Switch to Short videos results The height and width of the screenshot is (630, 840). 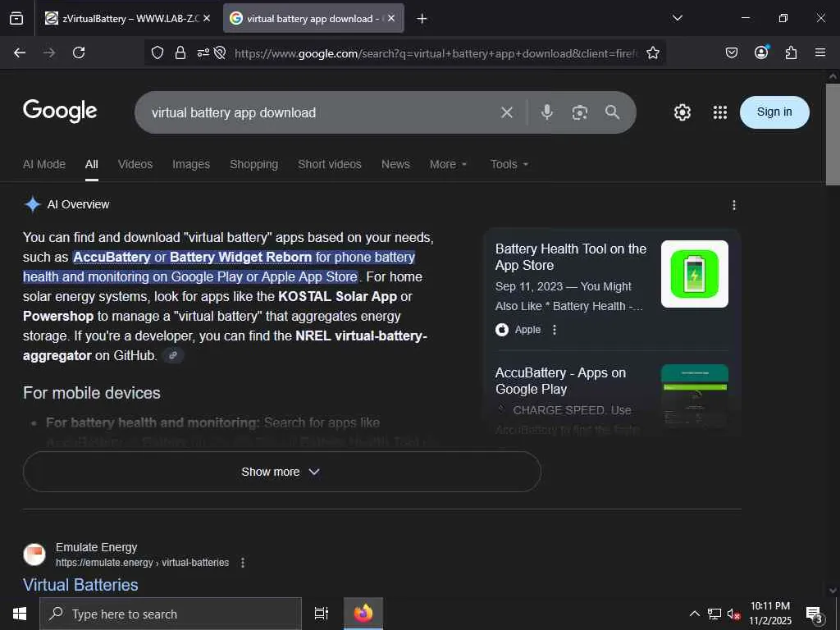point(330,164)
